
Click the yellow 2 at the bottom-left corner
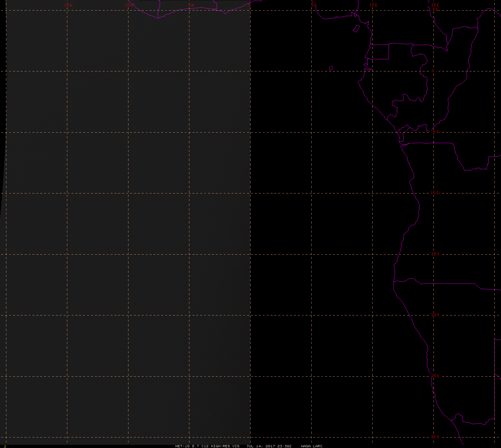[x=5, y=446]
